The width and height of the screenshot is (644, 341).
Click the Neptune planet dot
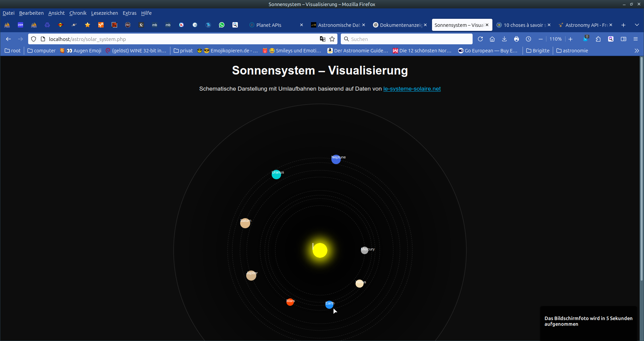pyautogui.click(x=336, y=159)
